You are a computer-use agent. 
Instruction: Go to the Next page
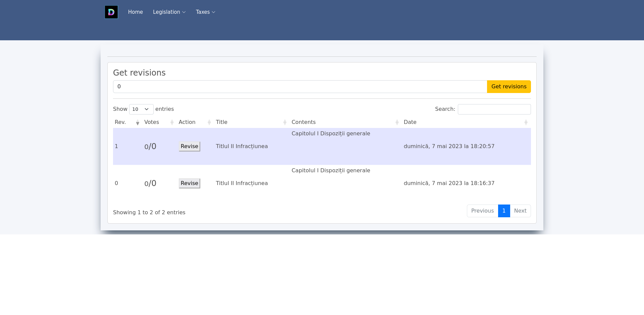(520, 211)
